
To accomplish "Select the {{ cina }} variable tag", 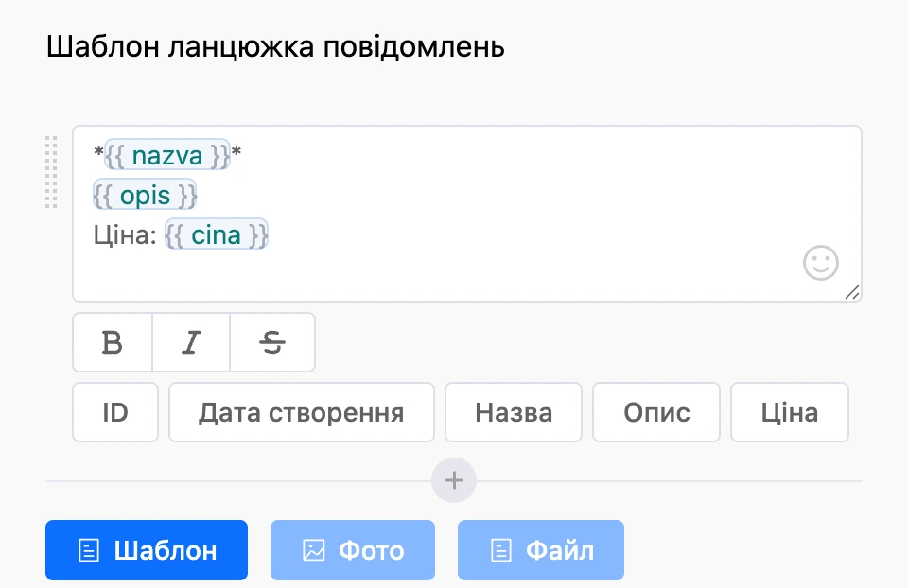I will tap(216, 234).
